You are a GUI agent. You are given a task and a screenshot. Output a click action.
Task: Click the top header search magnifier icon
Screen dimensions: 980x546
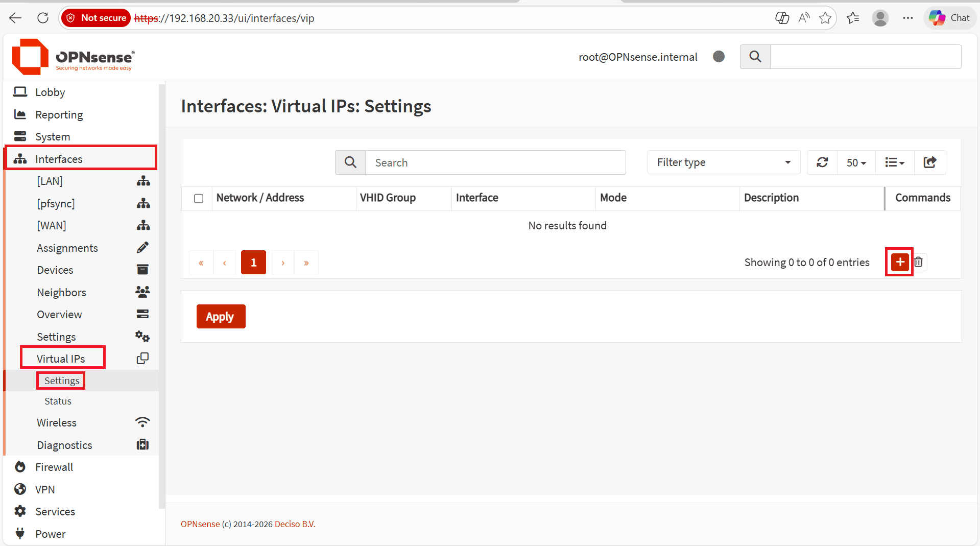point(755,57)
